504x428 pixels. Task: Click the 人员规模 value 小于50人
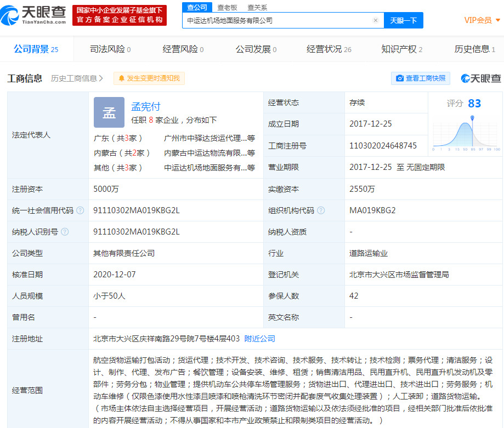coord(109,296)
